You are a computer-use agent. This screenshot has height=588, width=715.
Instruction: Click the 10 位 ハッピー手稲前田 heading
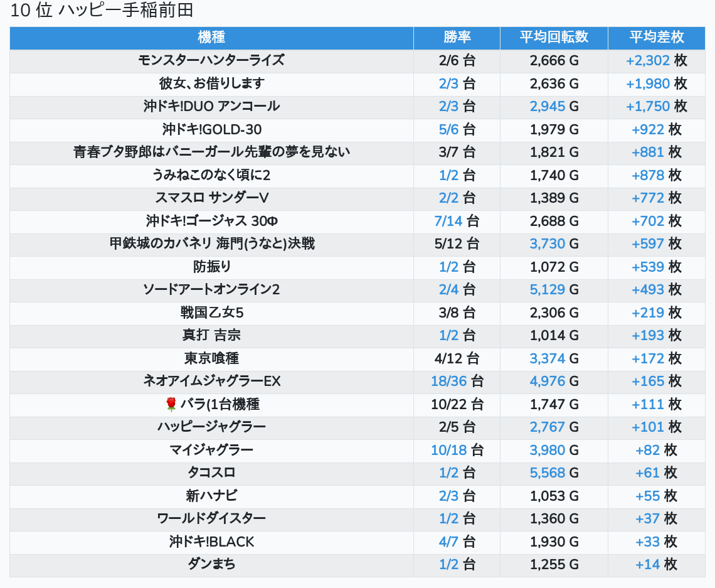[102, 10]
